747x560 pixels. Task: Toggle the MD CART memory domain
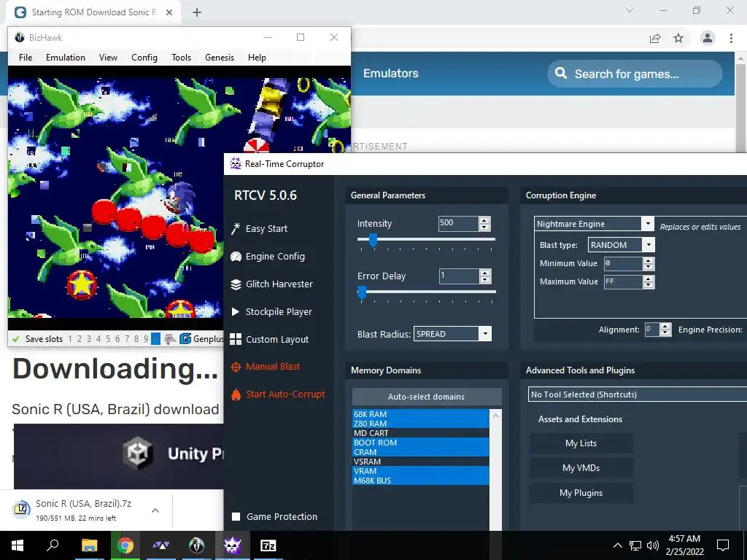(x=421, y=433)
